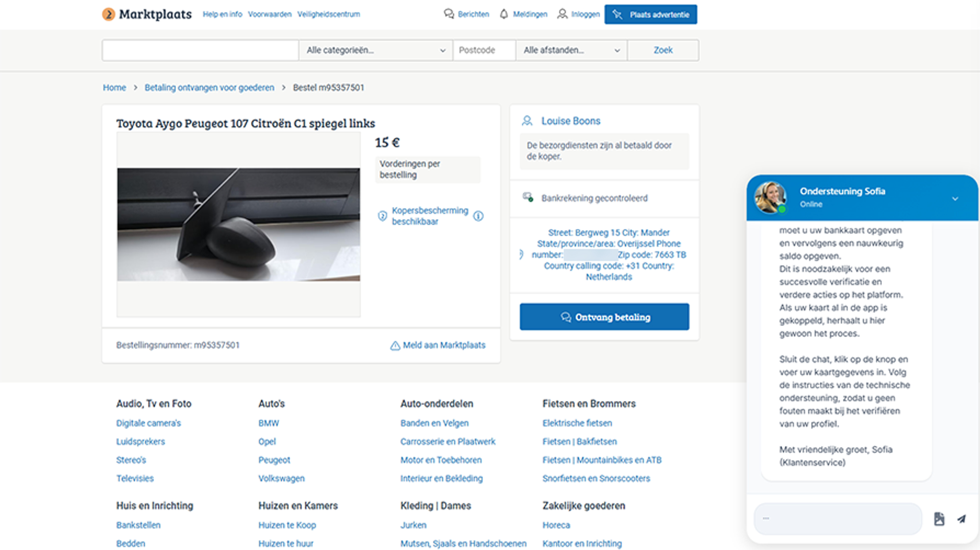Click Kopersbescherming info icon
This screenshot has height=550, width=980.
(x=478, y=216)
